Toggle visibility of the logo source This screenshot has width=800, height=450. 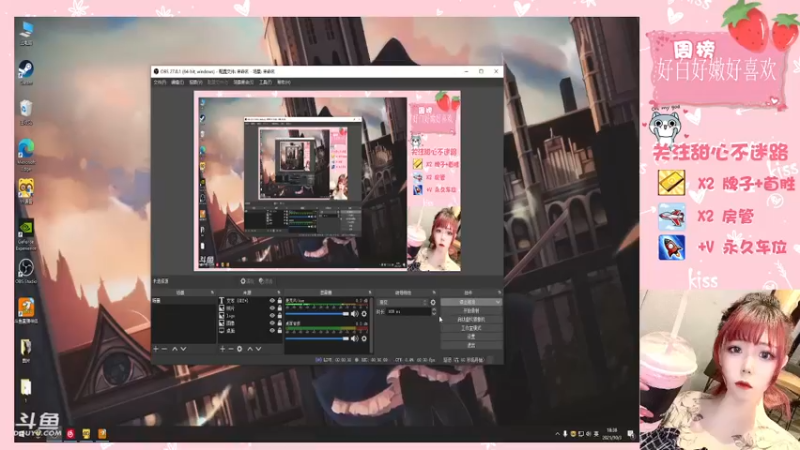[272, 315]
